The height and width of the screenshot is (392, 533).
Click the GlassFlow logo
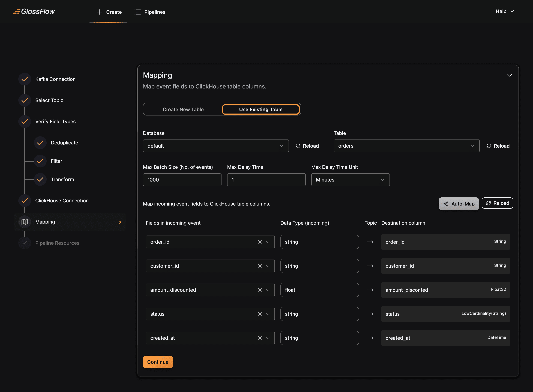click(34, 11)
